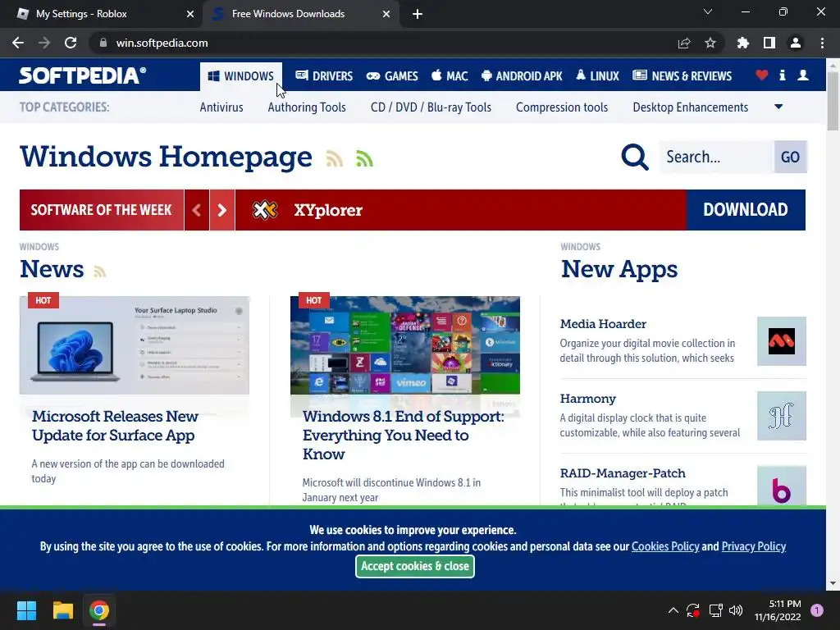Click the Harmony app icon

point(782,416)
